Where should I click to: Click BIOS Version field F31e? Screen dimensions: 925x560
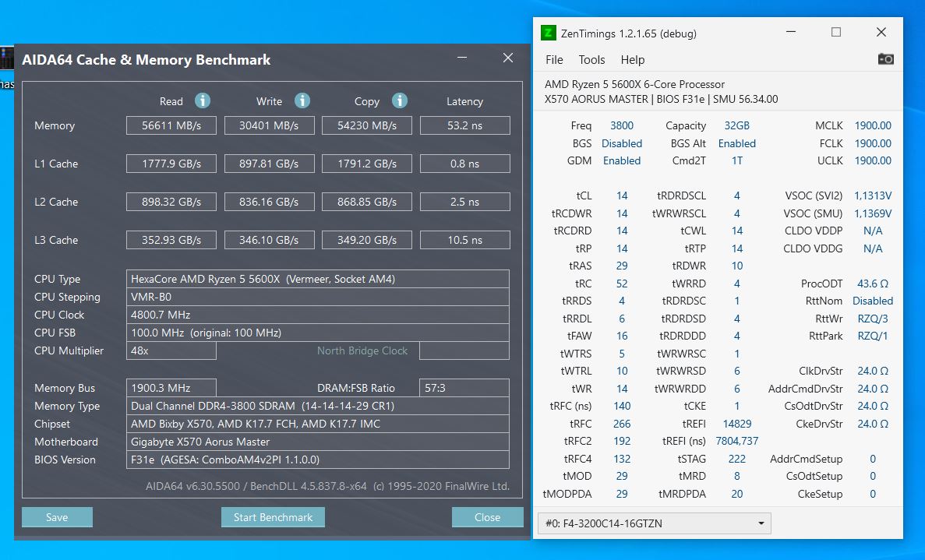pyautogui.click(x=318, y=460)
